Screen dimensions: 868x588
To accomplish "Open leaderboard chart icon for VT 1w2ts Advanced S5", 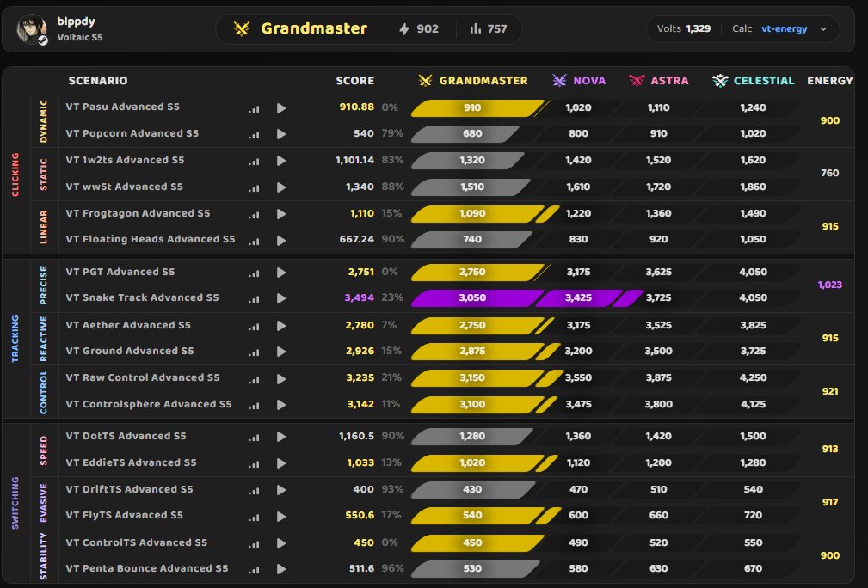I will [254, 162].
